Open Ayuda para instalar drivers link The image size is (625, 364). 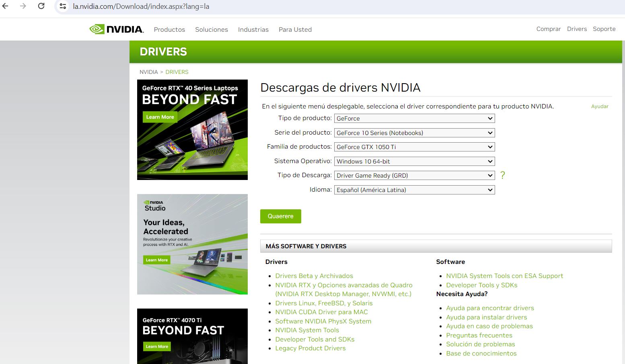point(487,317)
